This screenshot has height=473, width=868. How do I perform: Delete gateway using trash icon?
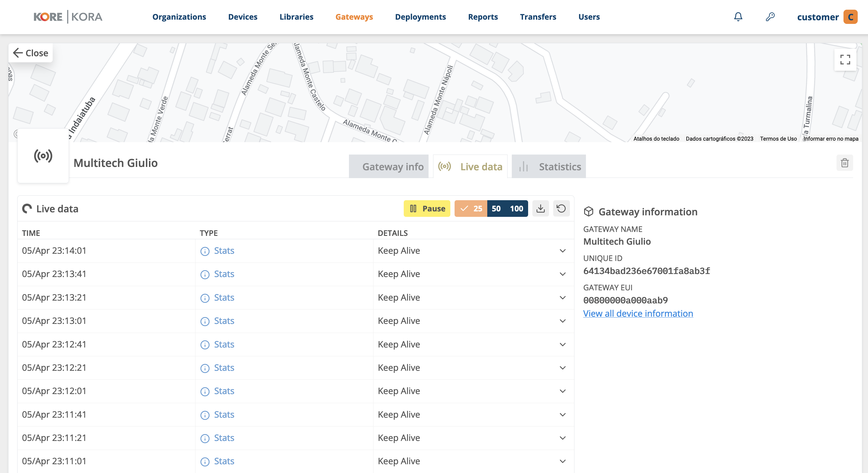coord(844,163)
